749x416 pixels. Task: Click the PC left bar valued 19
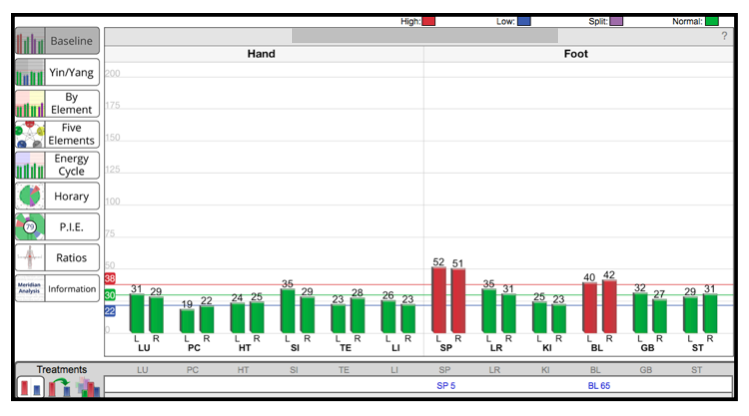pos(187,321)
